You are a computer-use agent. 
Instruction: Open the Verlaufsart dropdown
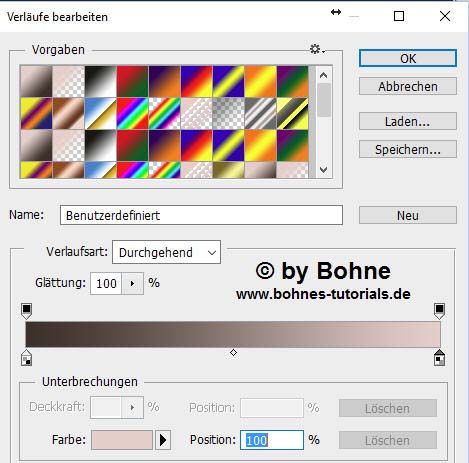[166, 252]
